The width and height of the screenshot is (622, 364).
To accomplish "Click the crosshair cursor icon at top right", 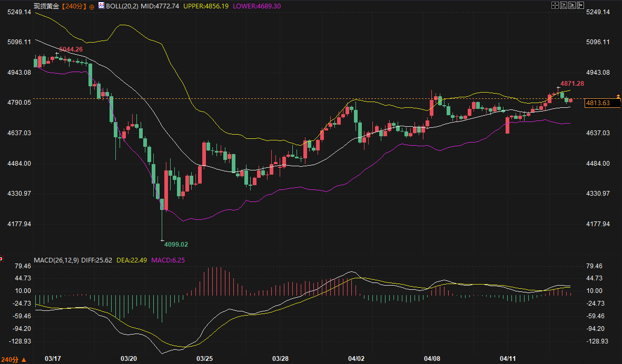I will [555, 5].
